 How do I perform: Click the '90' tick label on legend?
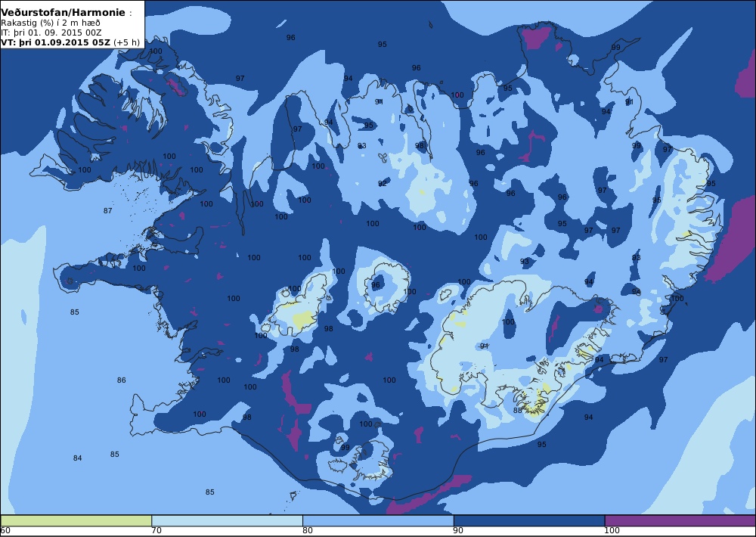pos(459,531)
